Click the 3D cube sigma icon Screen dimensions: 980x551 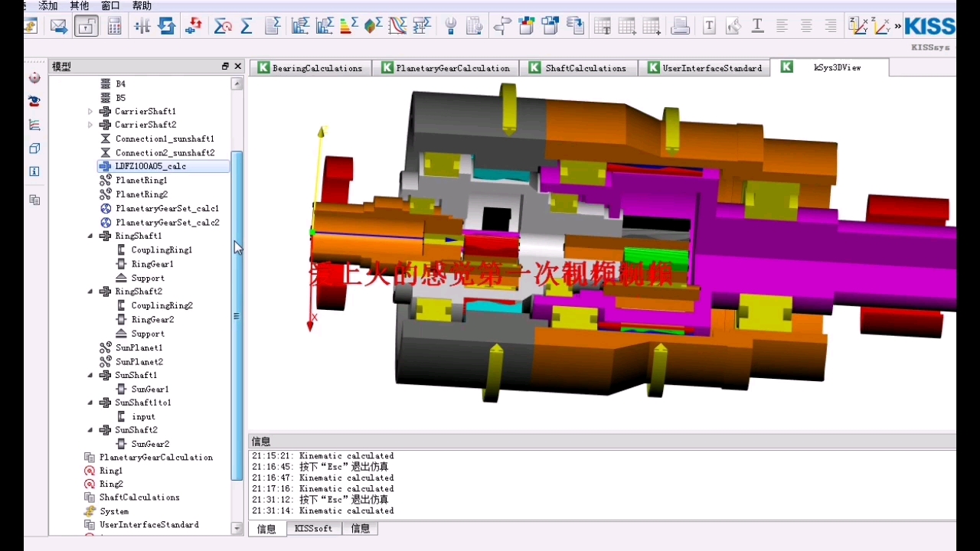373,26
